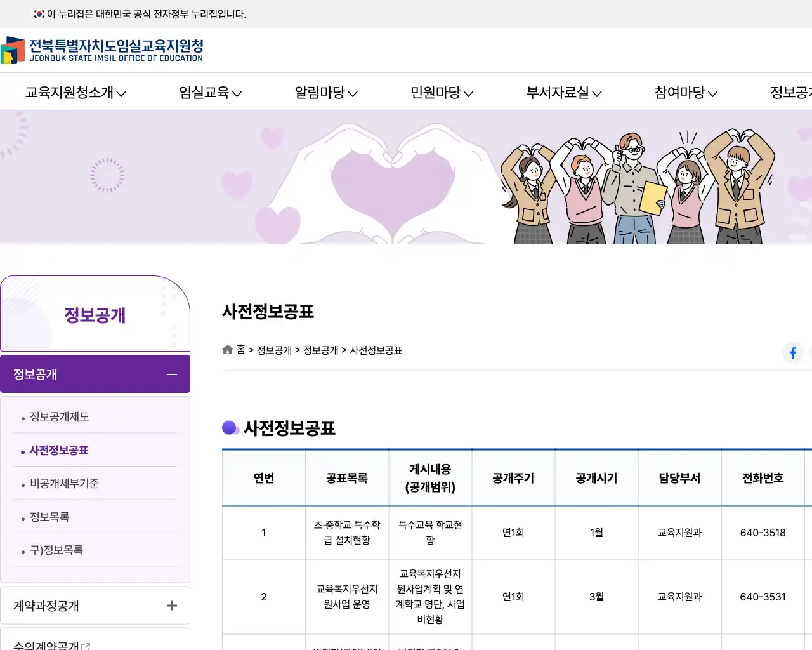Click the Jeonbuk Imsil Office of Education logo
This screenshot has height=650, width=812.
[x=103, y=50]
